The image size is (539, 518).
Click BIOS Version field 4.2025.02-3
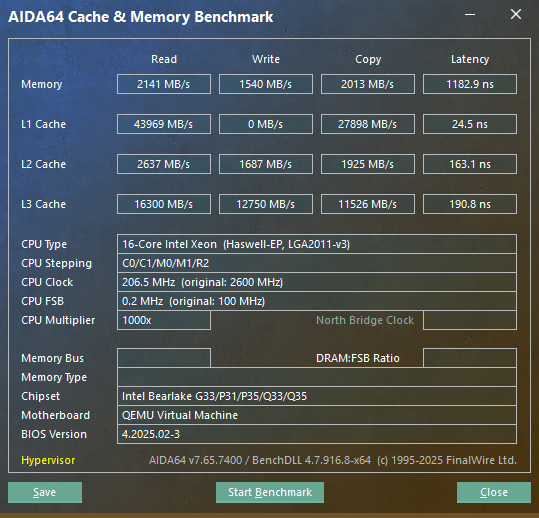point(317,434)
